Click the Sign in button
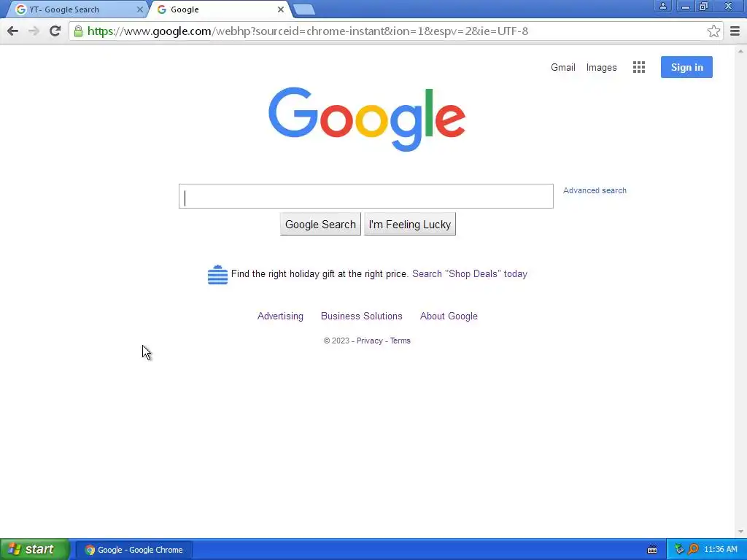The height and width of the screenshot is (560, 747). [686, 67]
